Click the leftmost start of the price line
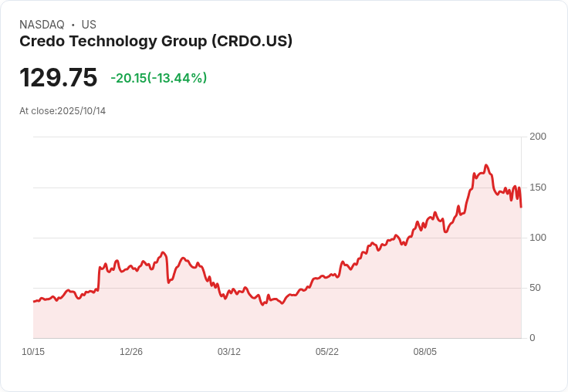 tap(33, 301)
